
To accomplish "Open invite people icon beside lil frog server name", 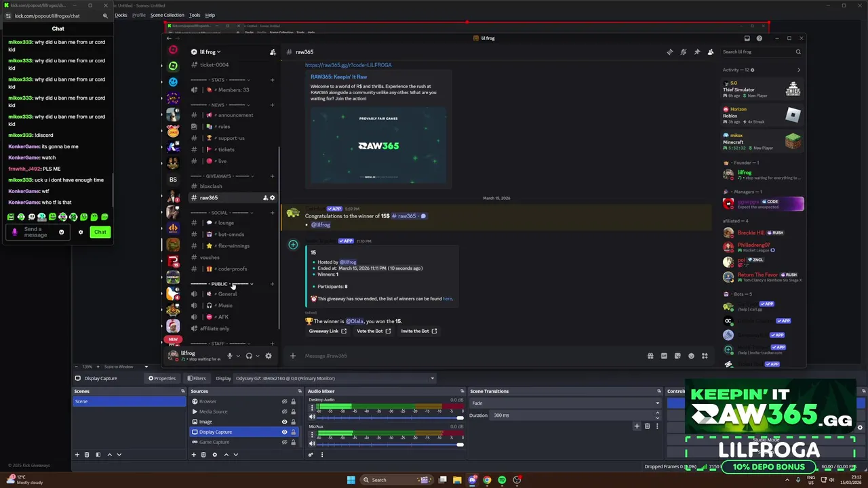I will coord(273,52).
